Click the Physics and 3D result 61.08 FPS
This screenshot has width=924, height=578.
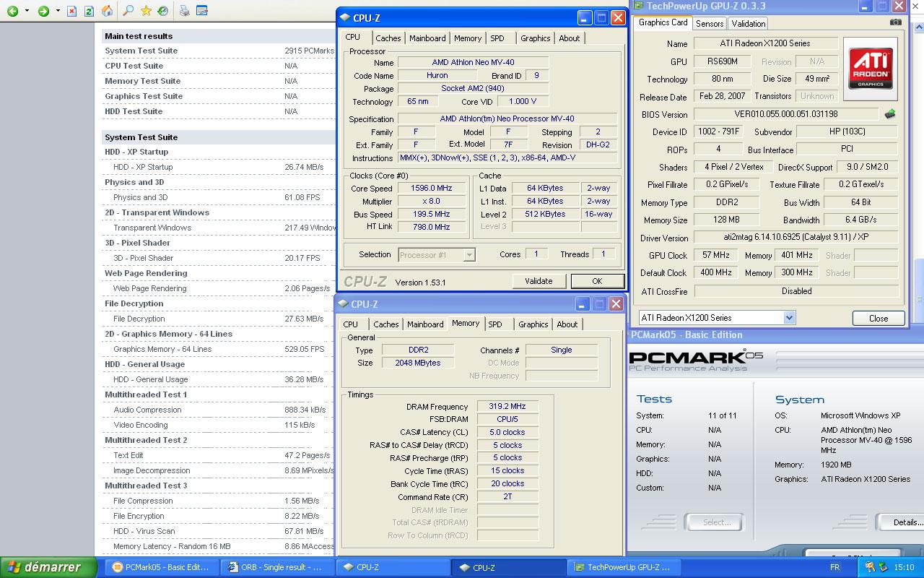click(302, 197)
